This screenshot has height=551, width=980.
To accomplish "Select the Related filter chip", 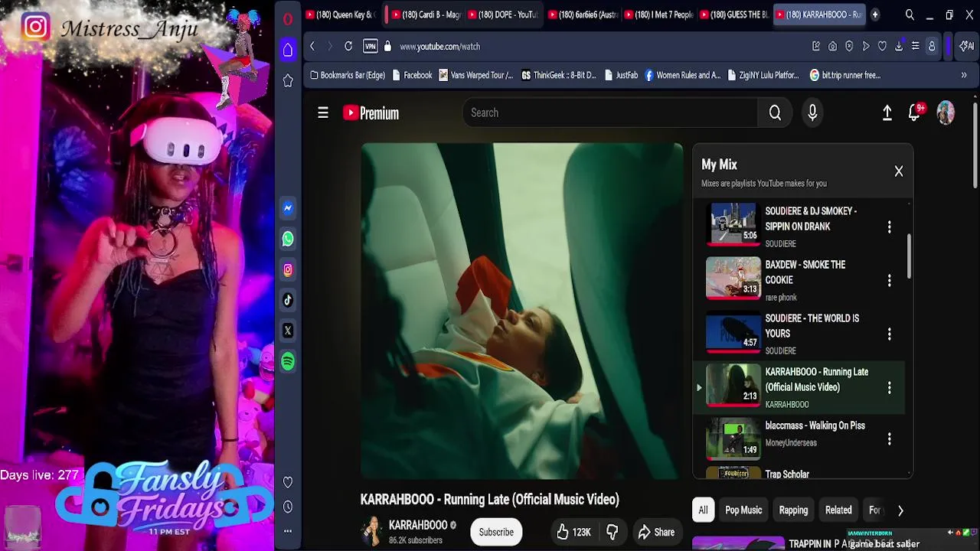I will (x=838, y=510).
